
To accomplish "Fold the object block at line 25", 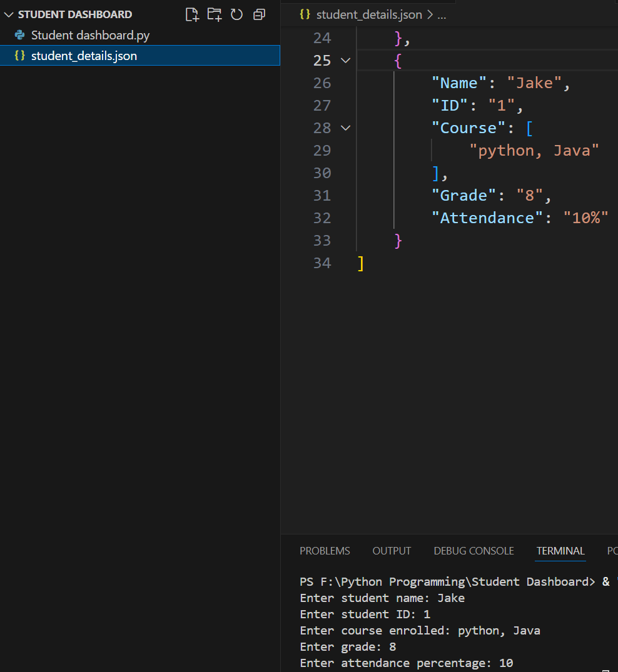I will [x=345, y=61].
